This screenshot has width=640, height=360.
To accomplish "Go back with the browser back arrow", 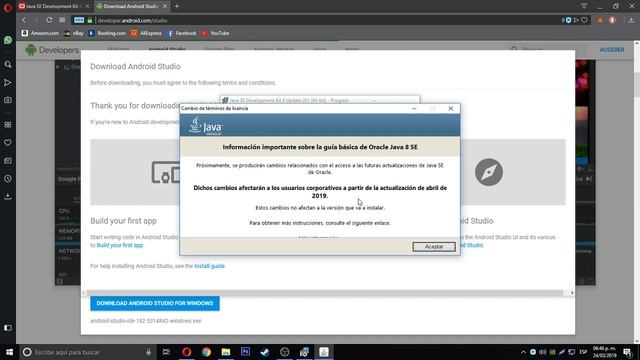I will (24, 20).
